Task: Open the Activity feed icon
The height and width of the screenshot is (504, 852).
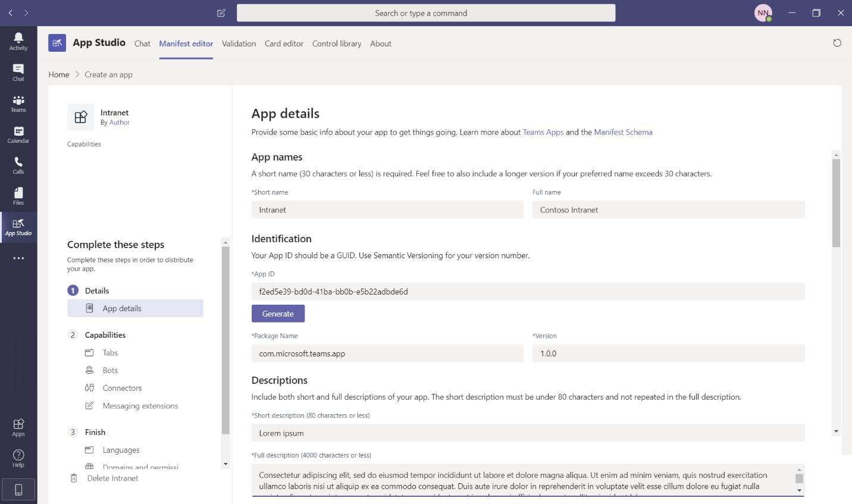Action: (x=18, y=41)
